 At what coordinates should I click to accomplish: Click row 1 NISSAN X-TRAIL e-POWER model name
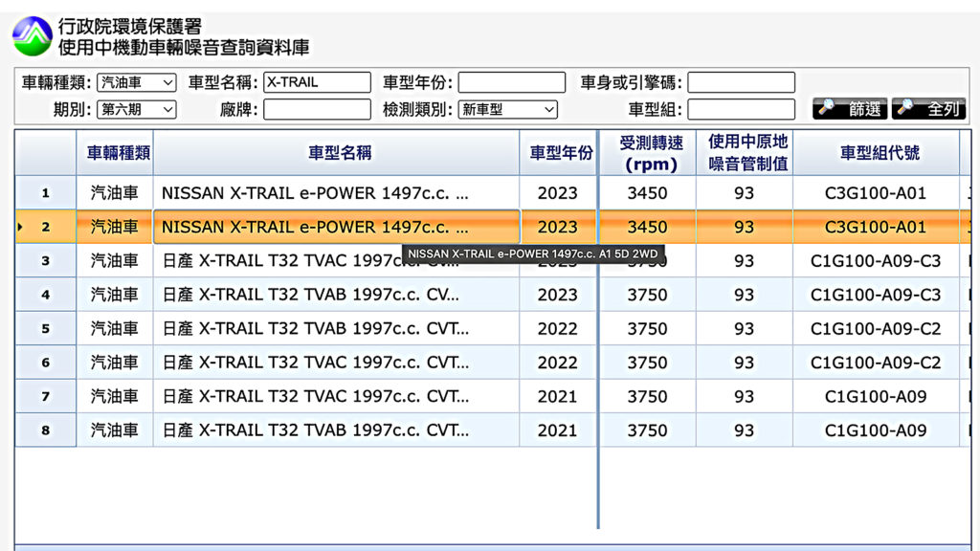click(315, 193)
